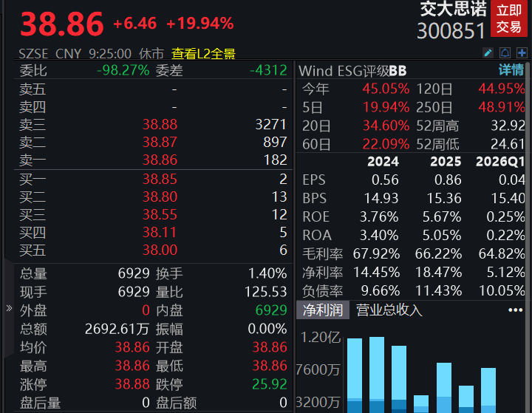Open Wind ESG 详情 link
Viewport: 532px width, 413px height.
[511, 70]
